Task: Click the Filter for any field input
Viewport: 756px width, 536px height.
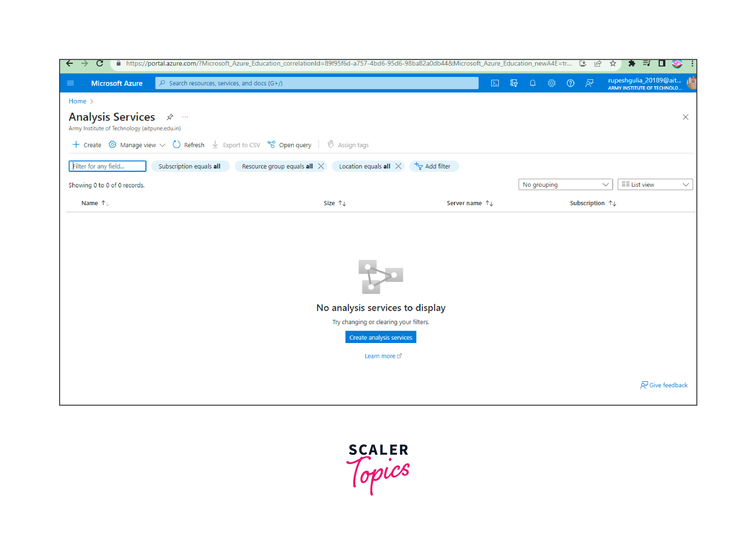Action: pyautogui.click(x=107, y=166)
